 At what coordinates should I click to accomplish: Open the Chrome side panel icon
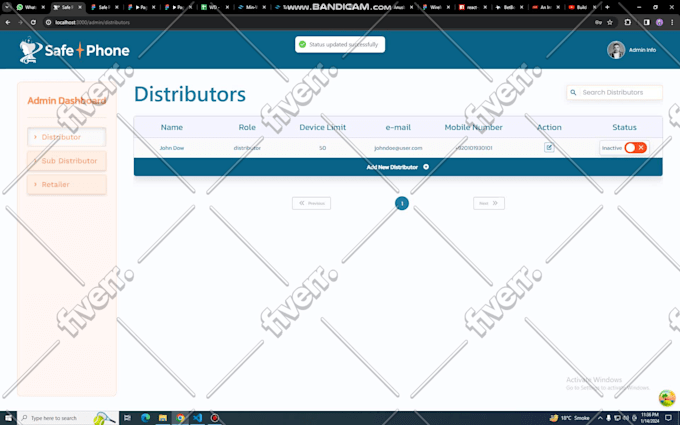(x=647, y=22)
